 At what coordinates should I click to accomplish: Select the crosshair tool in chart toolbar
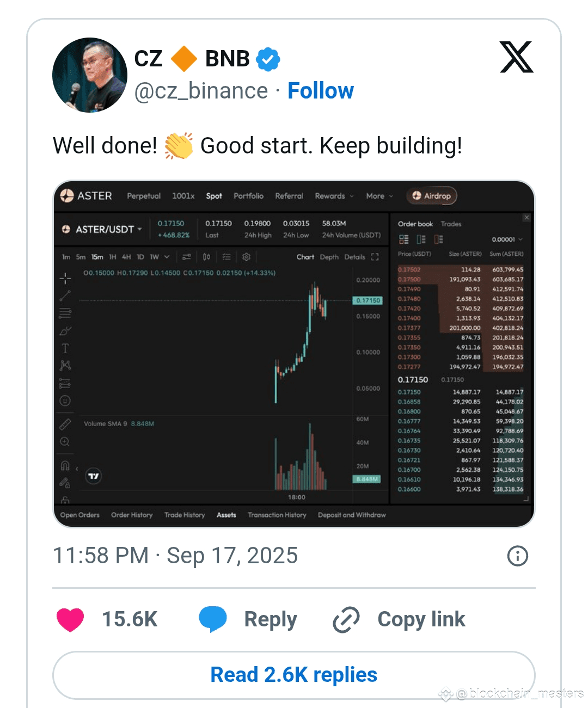65,279
